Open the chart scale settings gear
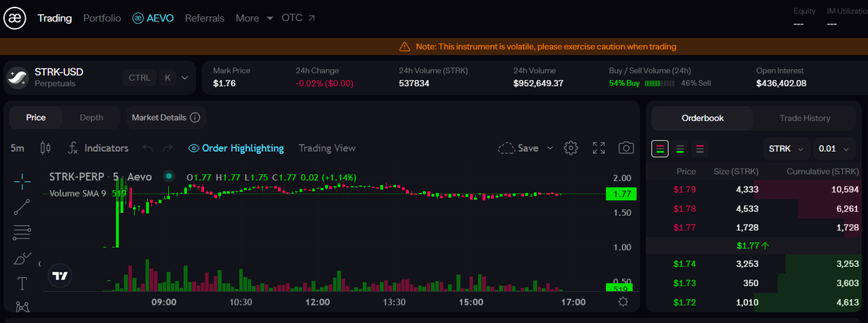Viewport: 868px width, 323px height. tap(623, 302)
